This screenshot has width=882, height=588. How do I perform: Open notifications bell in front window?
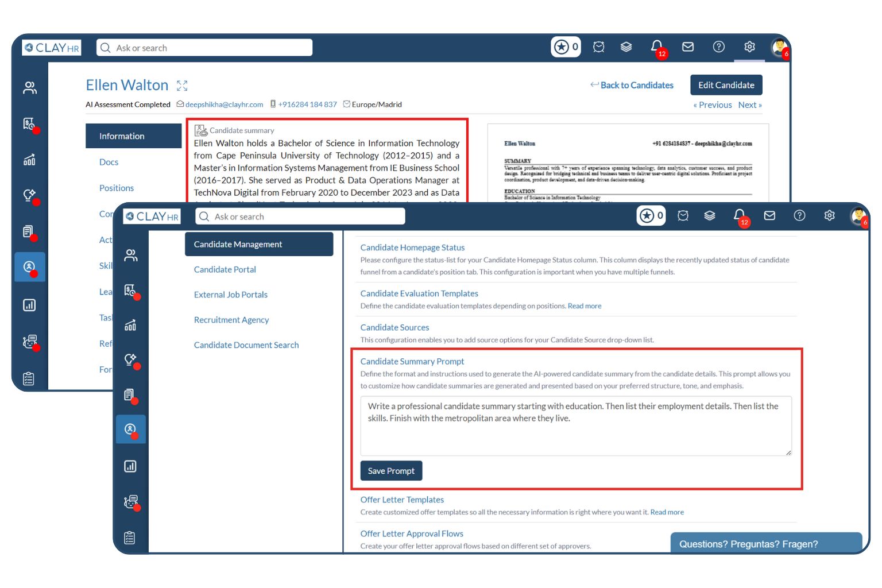coord(740,215)
